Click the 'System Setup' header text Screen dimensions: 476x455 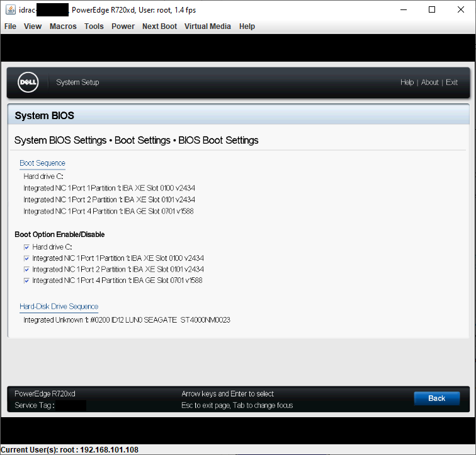[x=77, y=83]
